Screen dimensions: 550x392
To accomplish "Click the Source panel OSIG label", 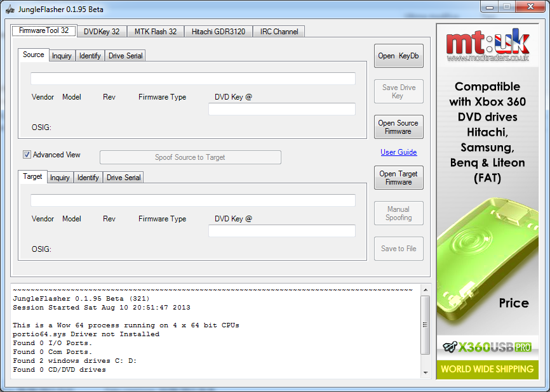I will [41, 127].
